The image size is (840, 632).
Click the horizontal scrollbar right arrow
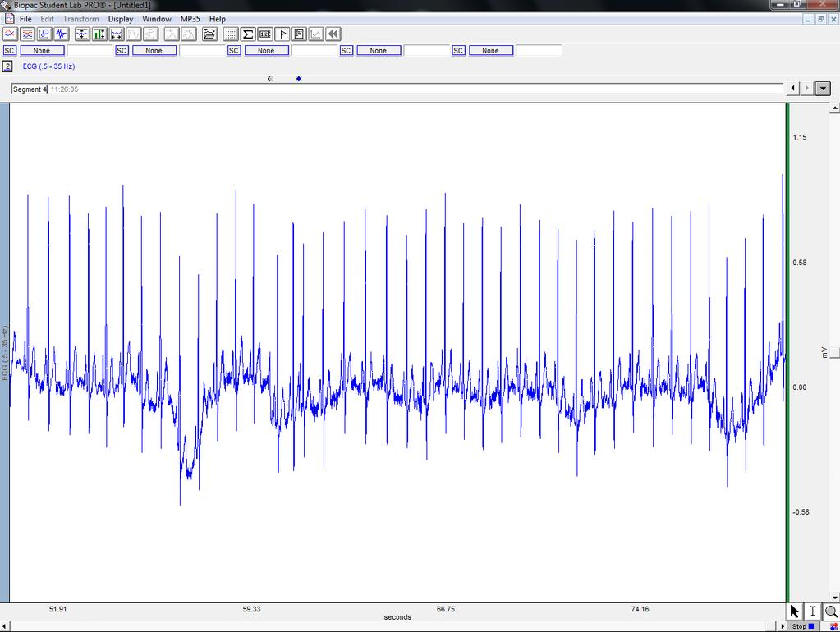(x=783, y=626)
